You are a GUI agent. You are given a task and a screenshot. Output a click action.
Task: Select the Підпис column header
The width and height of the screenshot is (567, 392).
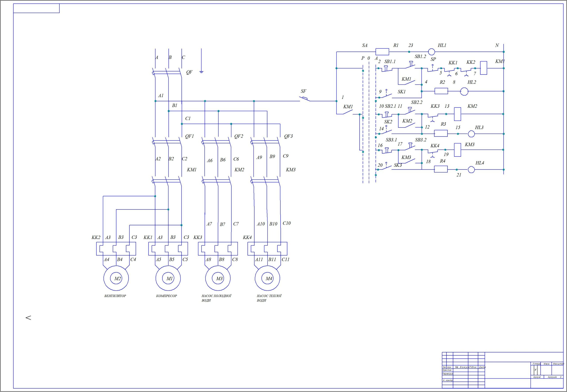[x=473, y=367]
